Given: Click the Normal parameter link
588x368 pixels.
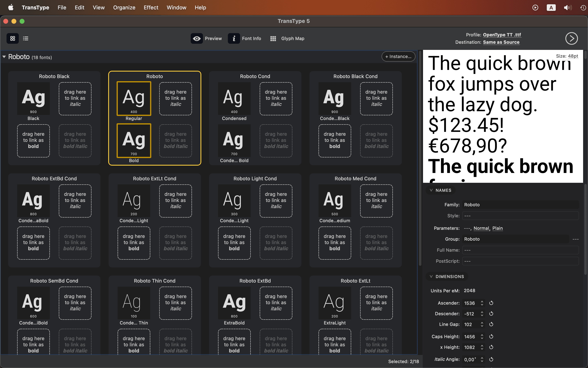Looking at the screenshot, I should [x=481, y=228].
